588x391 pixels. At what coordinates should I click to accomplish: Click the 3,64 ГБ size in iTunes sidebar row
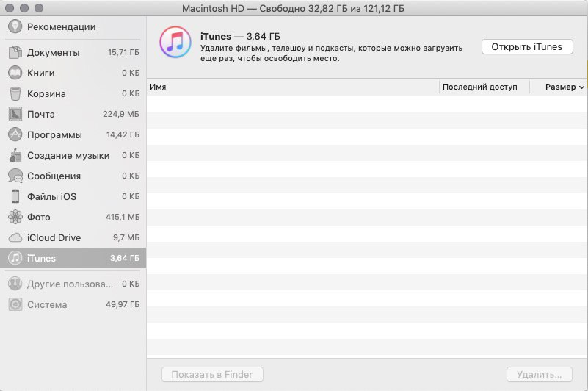(125, 258)
